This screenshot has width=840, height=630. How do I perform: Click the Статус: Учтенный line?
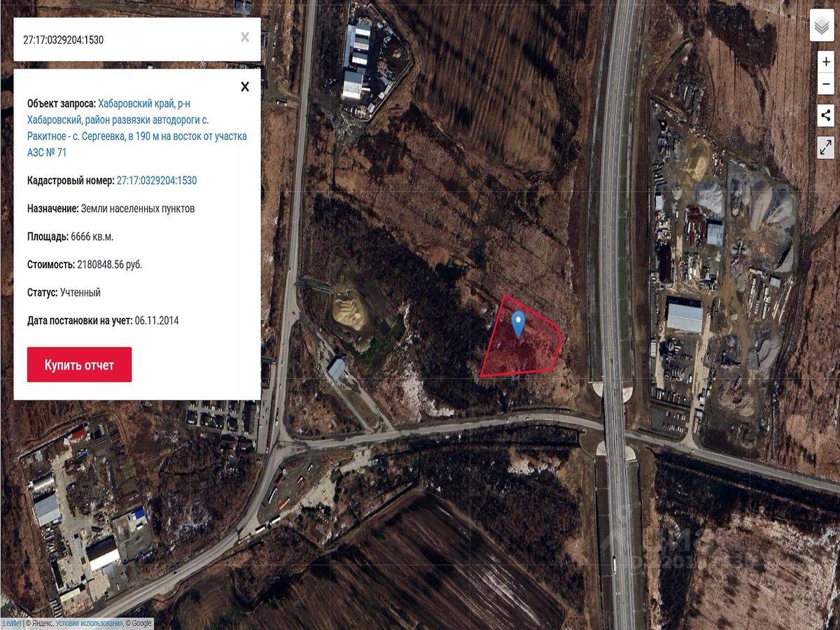click(x=64, y=293)
